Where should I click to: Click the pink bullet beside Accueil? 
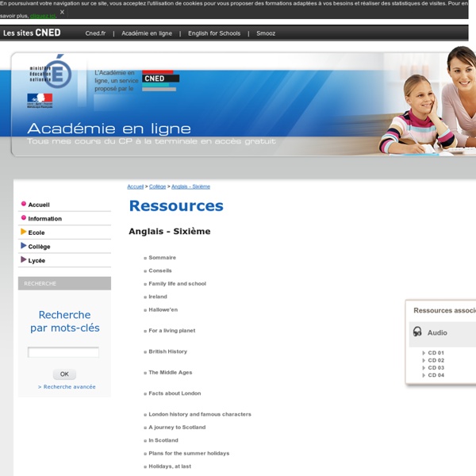tap(24, 204)
